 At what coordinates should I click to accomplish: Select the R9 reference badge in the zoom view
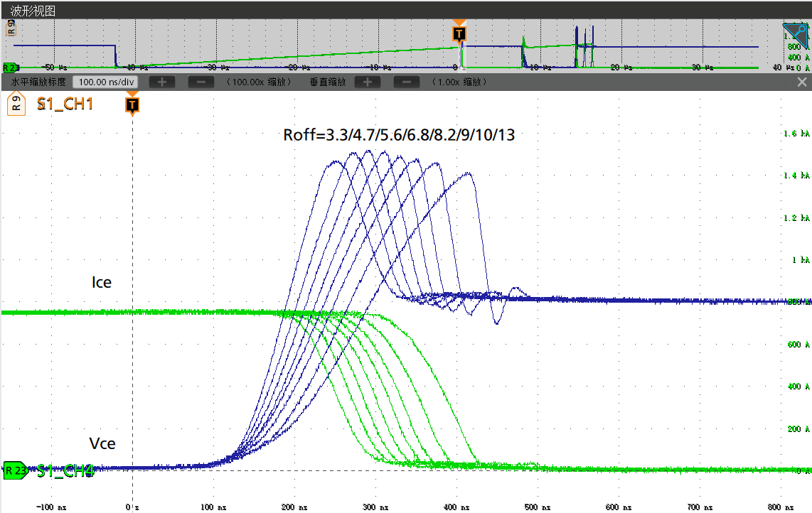[x=16, y=104]
